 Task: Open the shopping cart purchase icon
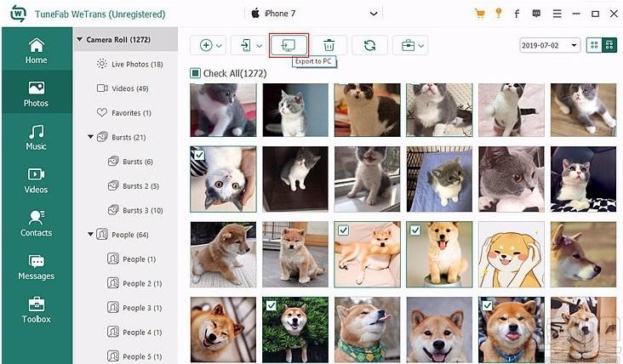[x=479, y=14]
